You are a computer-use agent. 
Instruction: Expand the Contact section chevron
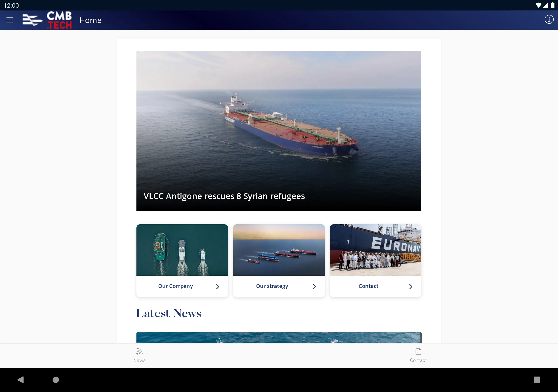(411, 286)
